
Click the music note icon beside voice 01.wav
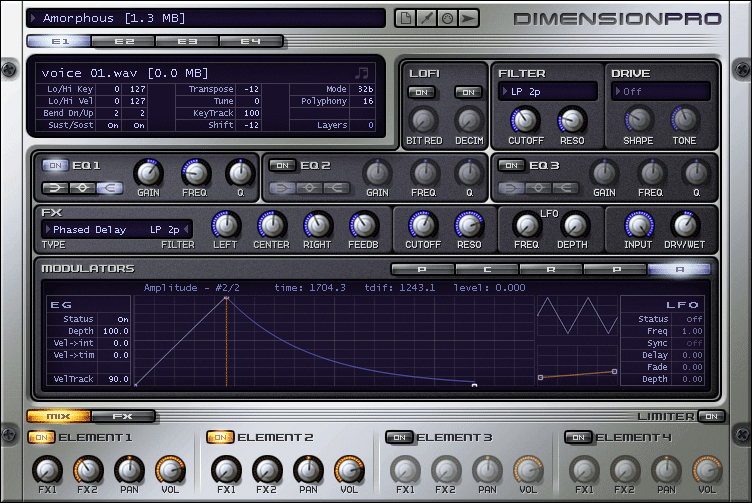pyautogui.click(x=362, y=73)
